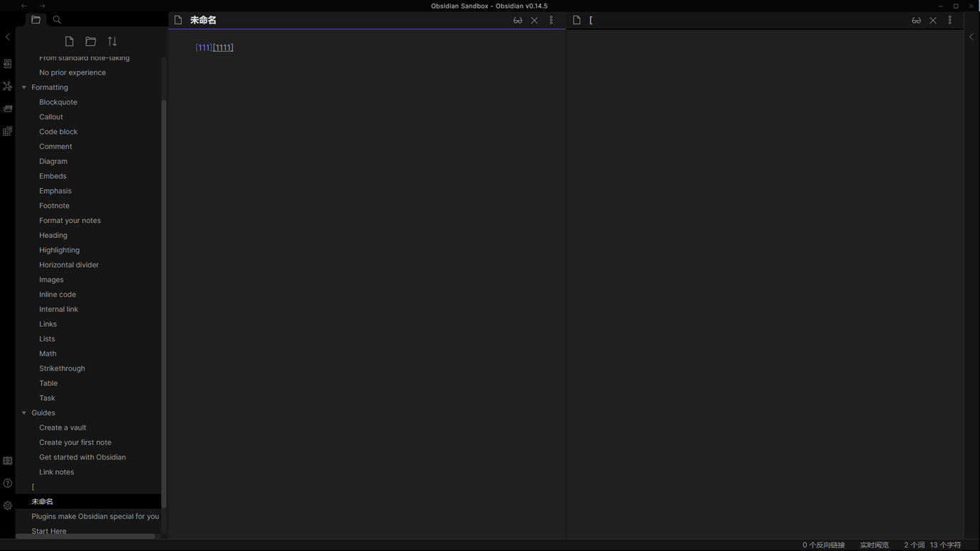
Task: Collapse the Guides folder
Action: [24, 413]
